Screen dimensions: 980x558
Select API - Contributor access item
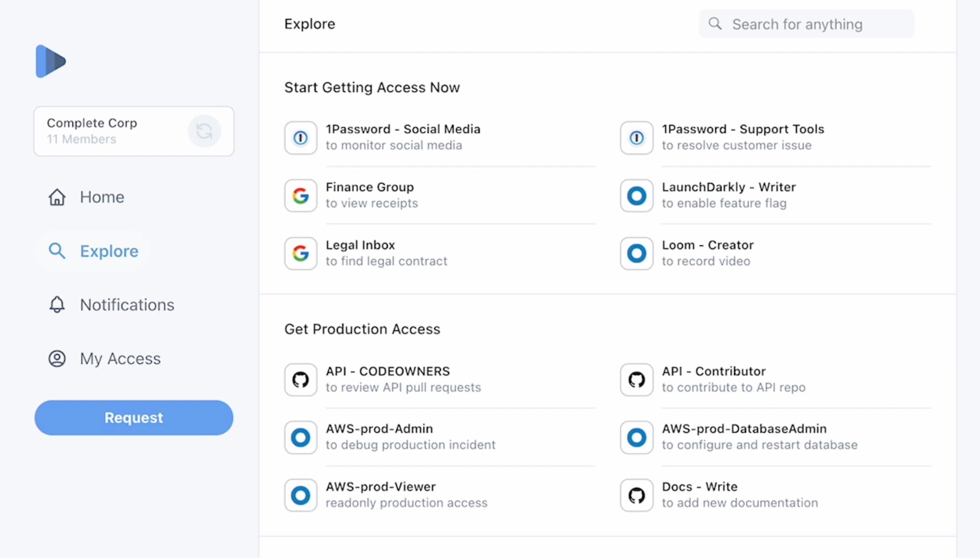coord(776,380)
